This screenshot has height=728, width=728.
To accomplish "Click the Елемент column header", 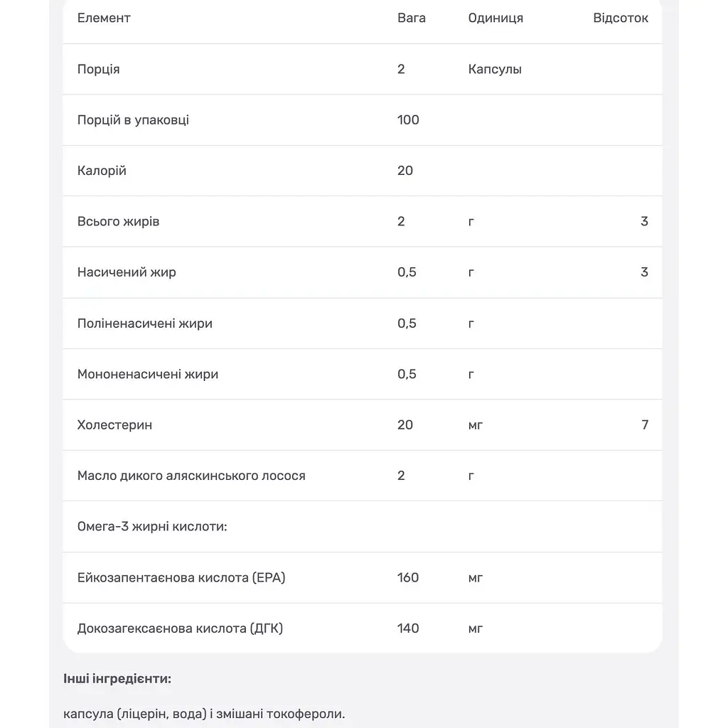I will point(104,18).
